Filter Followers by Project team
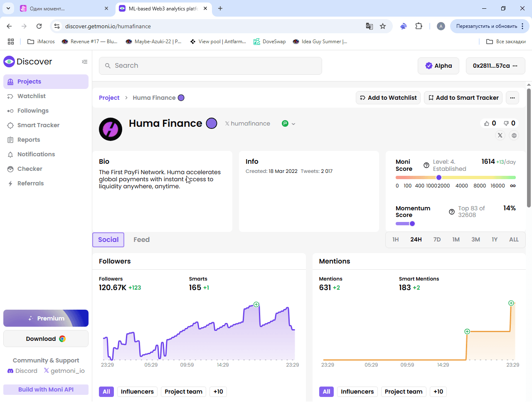The image size is (532, 409). 183,392
